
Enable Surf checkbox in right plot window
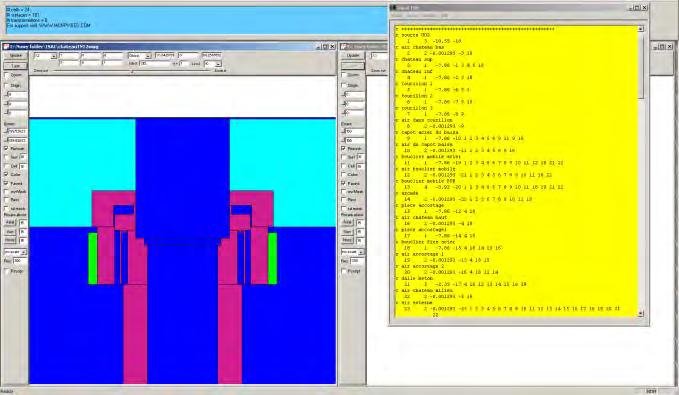[x=344, y=157]
